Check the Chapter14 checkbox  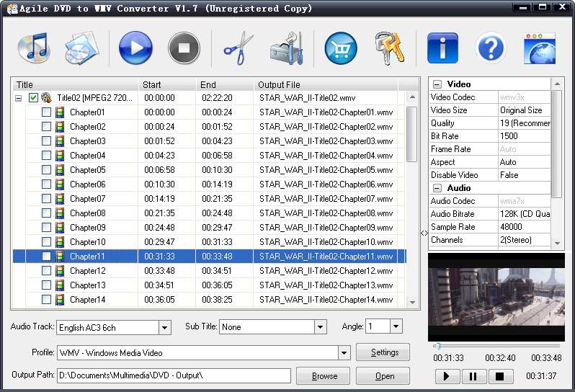point(46,300)
